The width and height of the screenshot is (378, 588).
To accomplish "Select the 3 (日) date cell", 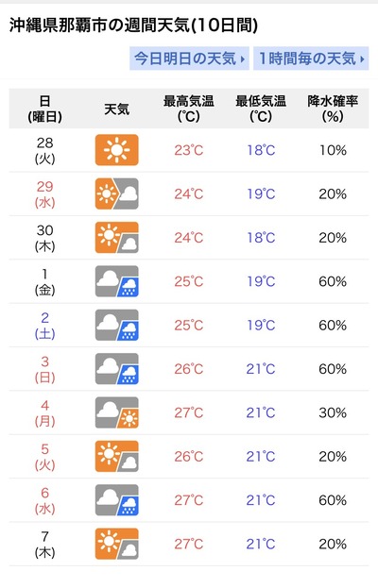I will (44, 369).
